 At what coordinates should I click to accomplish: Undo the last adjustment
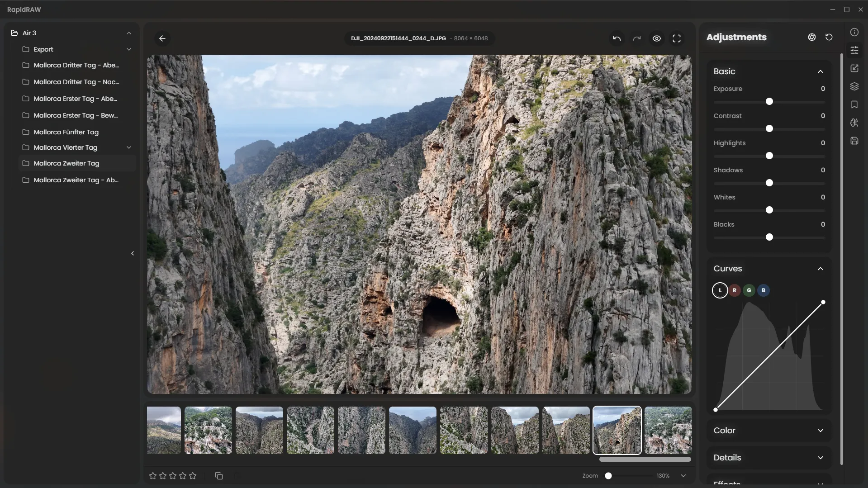point(617,38)
